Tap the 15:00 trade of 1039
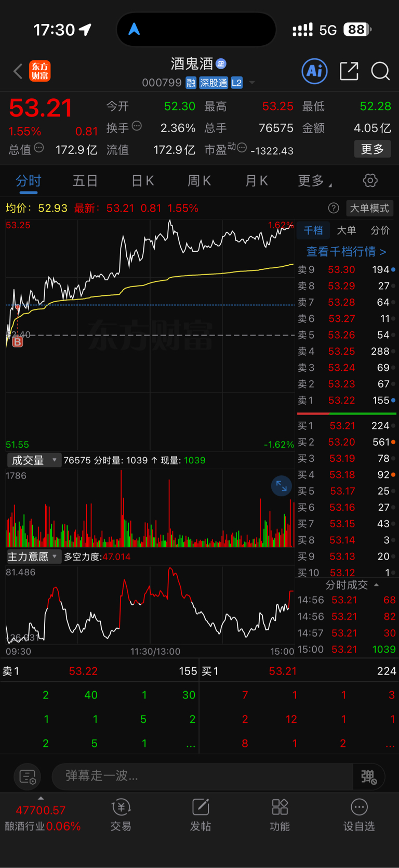 (x=347, y=650)
